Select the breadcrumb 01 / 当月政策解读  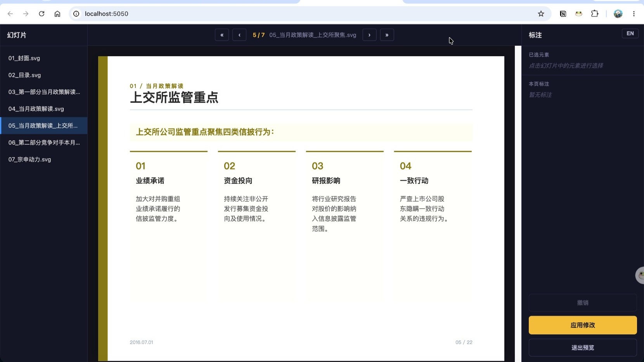pyautogui.click(x=157, y=86)
